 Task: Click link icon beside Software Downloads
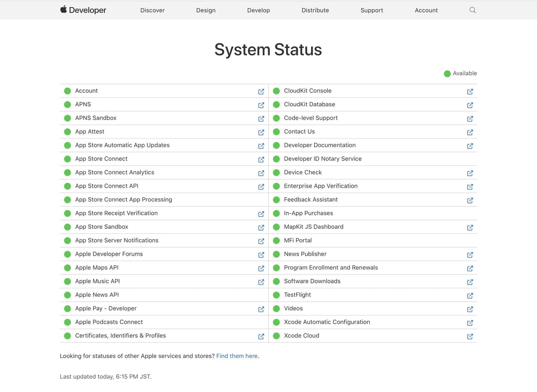[x=470, y=282]
